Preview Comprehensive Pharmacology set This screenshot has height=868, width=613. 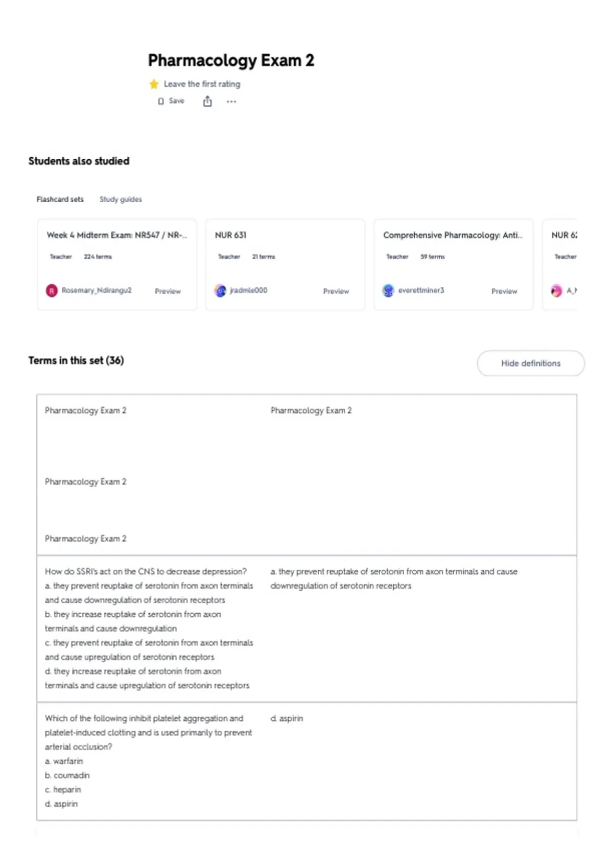click(504, 291)
